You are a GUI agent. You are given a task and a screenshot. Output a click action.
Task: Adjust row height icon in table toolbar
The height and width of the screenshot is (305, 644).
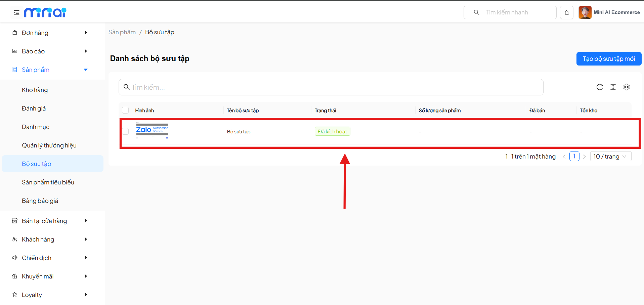point(613,87)
